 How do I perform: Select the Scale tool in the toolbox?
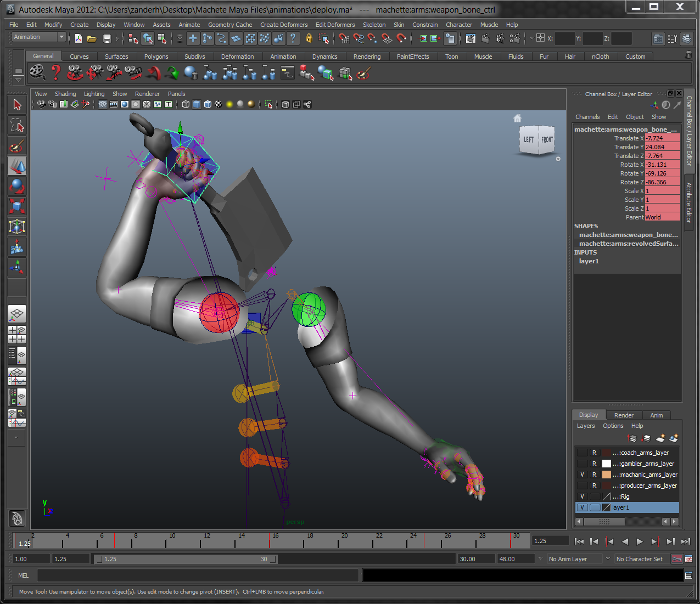pos(17,207)
